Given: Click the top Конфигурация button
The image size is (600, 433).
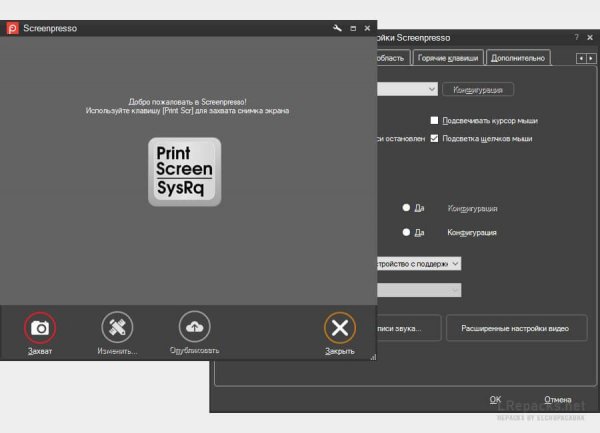Looking at the screenshot, I should tap(478, 90).
